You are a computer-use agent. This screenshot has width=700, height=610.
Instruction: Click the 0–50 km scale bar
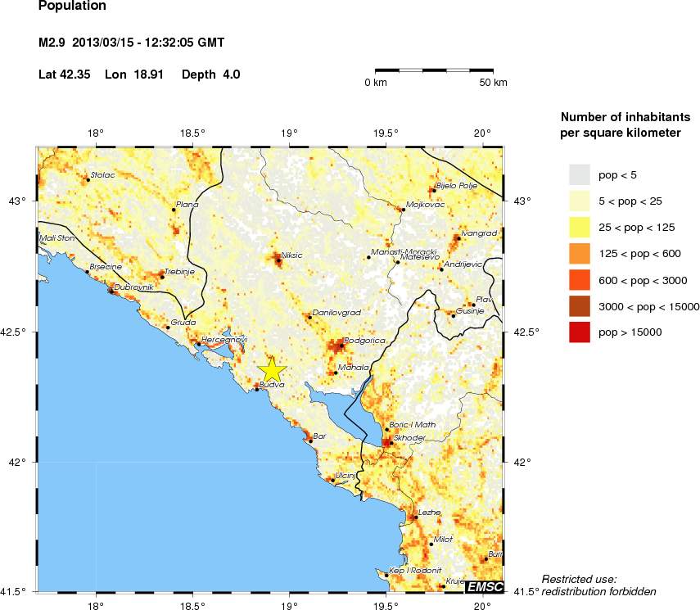434,71
